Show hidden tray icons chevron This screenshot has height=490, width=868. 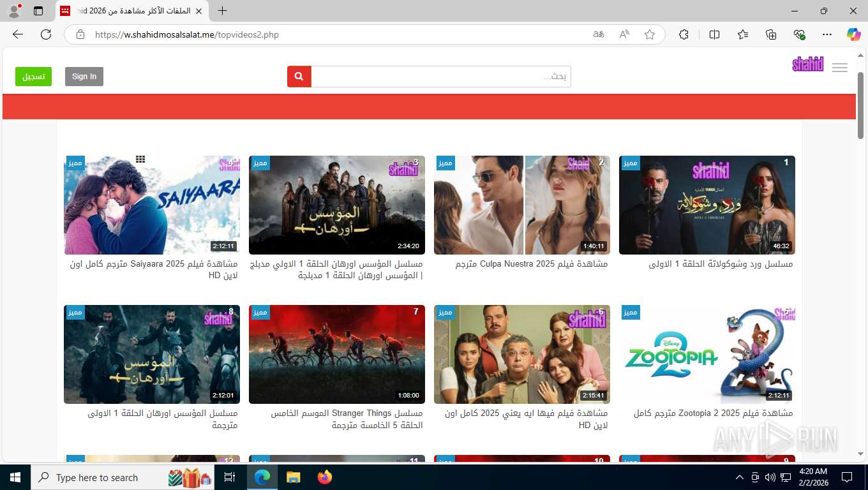tap(740, 477)
